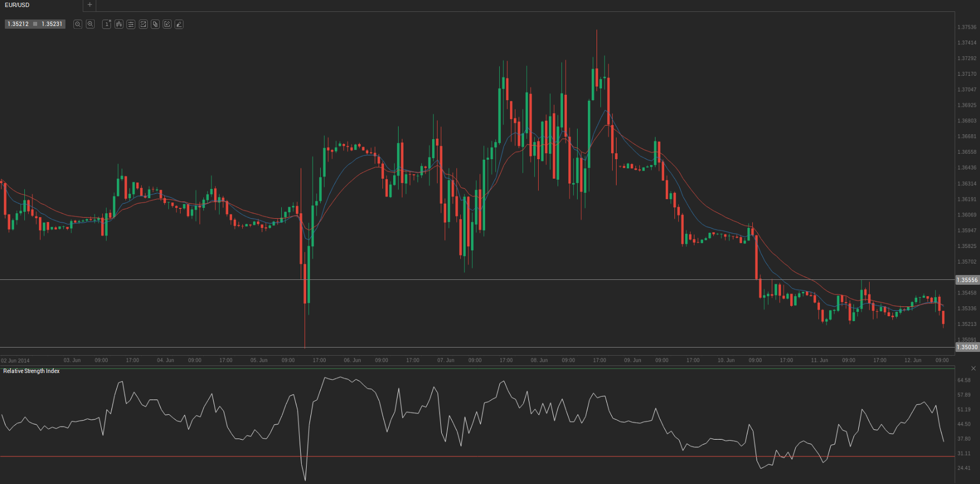Click the ask price 1.35231
This screenshot has height=484, width=980.
coord(52,24)
